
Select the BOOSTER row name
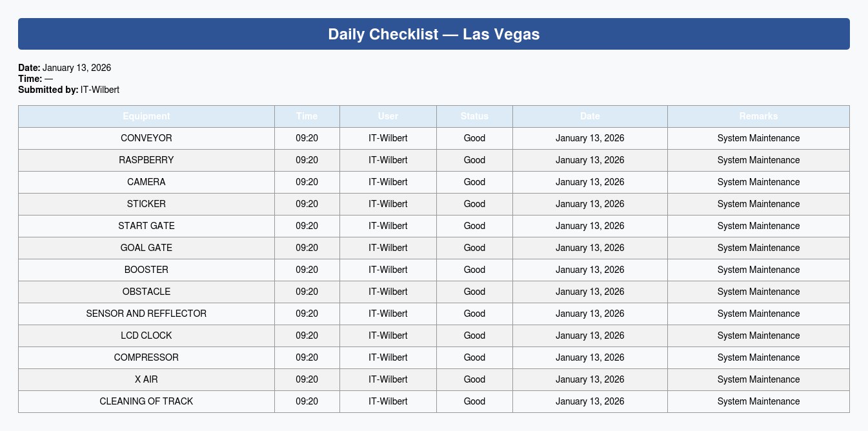tap(146, 270)
